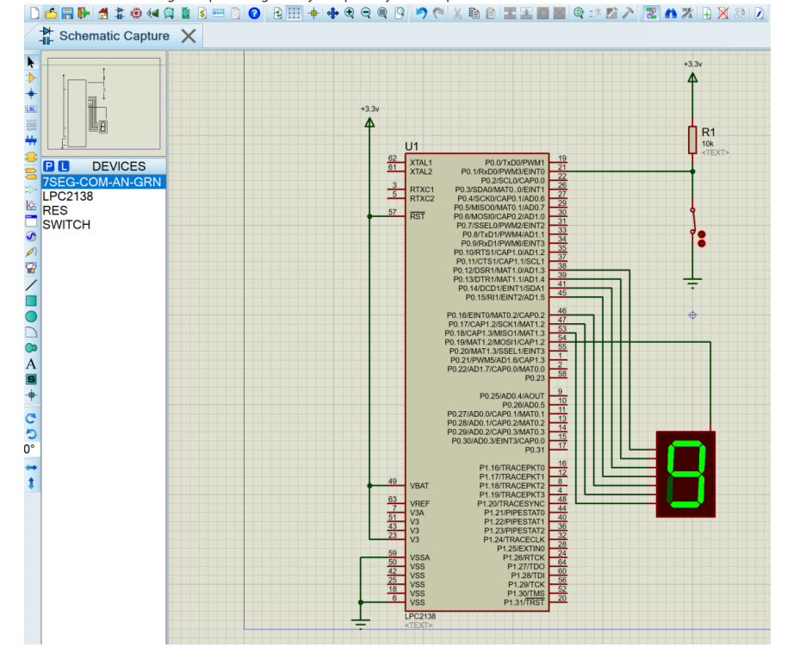This screenshot has width=812, height=666.
Task: Choose the 2D text 'A' tool
Action: click(32, 364)
